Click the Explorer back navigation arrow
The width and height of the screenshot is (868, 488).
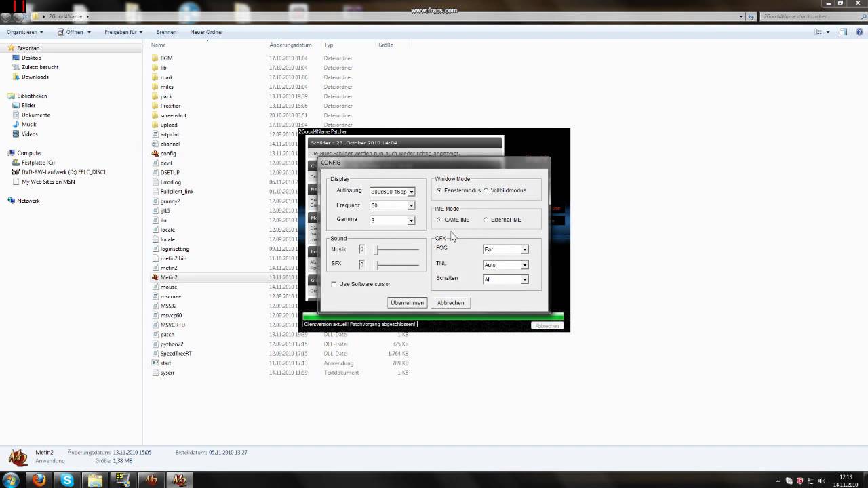pyautogui.click(x=7, y=16)
